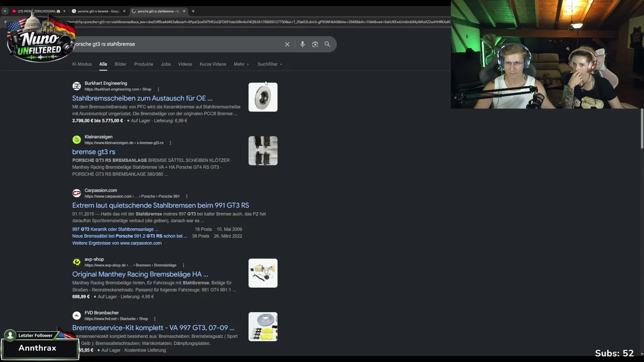Image resolution: width=644 pixels, height=362 pixels.
Task: Close the 'porsche gt3 rs stahlbremse' tab
Action: point(184,11)
